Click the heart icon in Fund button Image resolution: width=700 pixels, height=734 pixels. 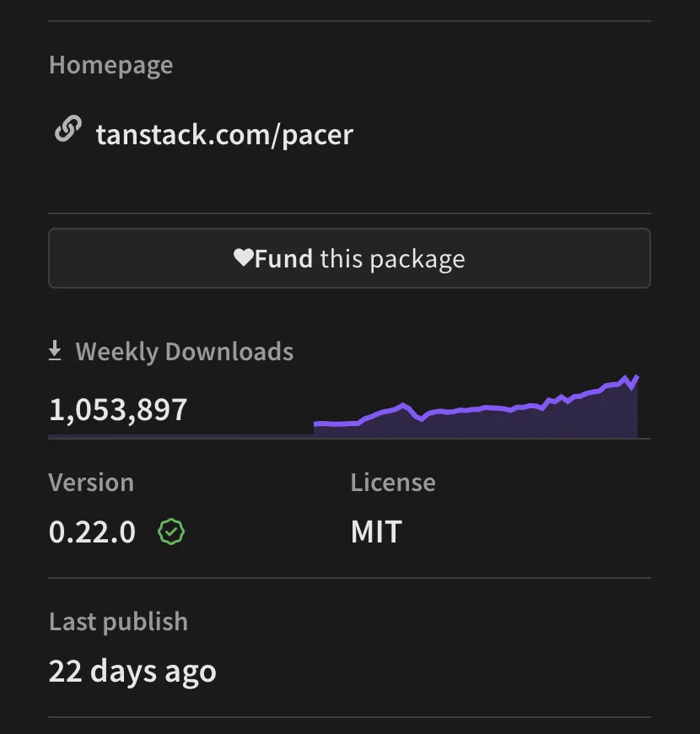point(244,257)
